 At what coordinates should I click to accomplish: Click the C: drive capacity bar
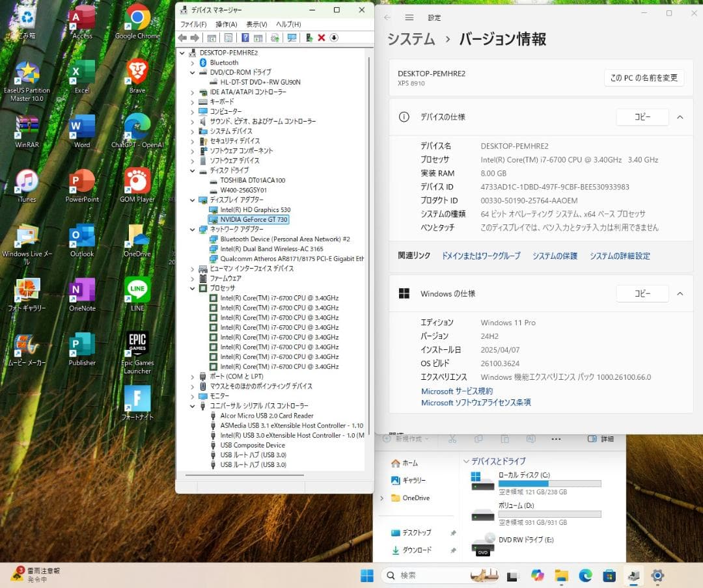549,483
